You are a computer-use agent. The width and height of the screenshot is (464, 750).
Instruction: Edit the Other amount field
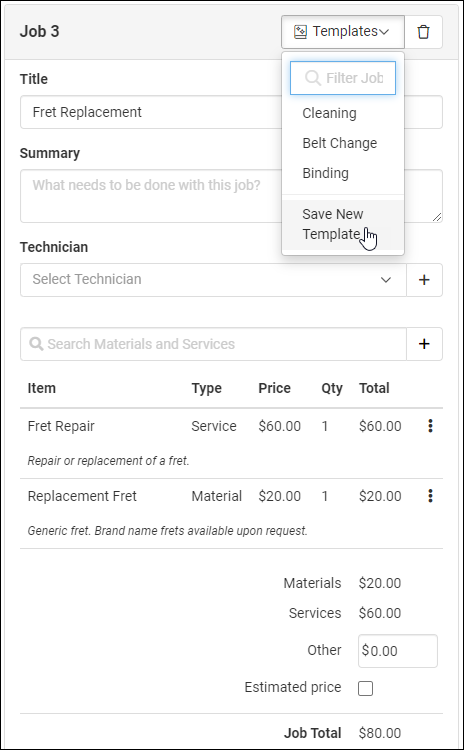click(398, 651)
